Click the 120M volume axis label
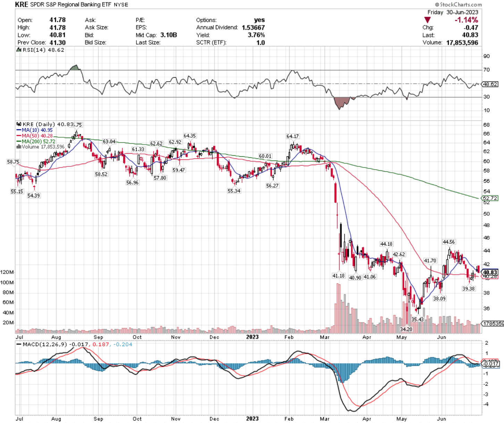Screen dimensions: 504x423 [x=7, y=272]
